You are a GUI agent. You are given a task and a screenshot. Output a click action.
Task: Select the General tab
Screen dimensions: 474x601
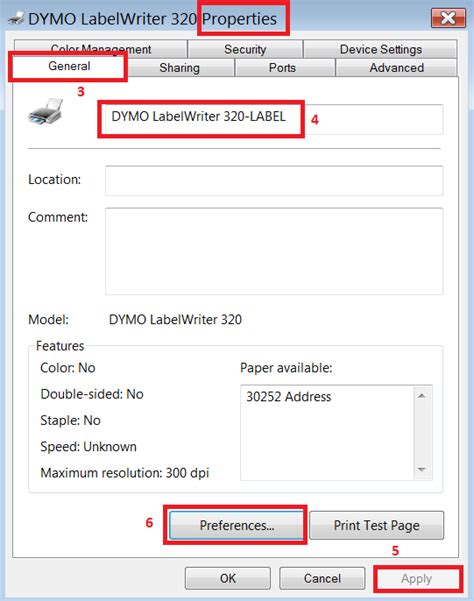[69, 66]
